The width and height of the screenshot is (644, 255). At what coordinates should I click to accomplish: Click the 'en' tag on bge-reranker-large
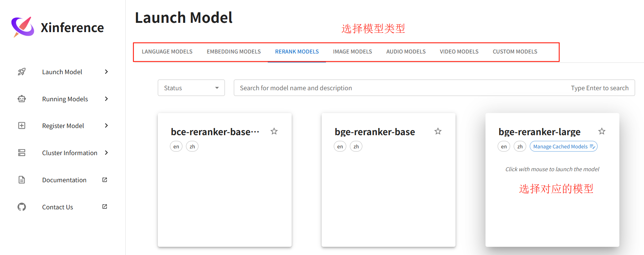[x=504, y=147]
